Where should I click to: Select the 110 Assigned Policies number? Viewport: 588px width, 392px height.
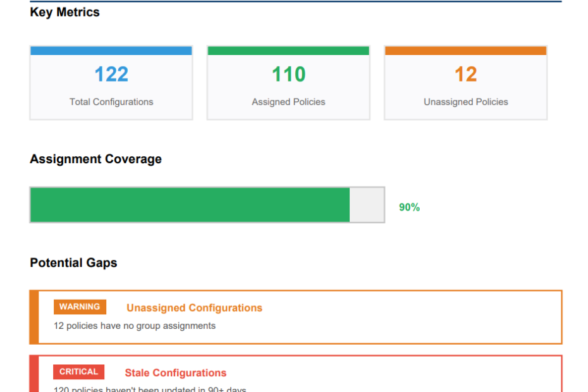(x=288, y=75)
